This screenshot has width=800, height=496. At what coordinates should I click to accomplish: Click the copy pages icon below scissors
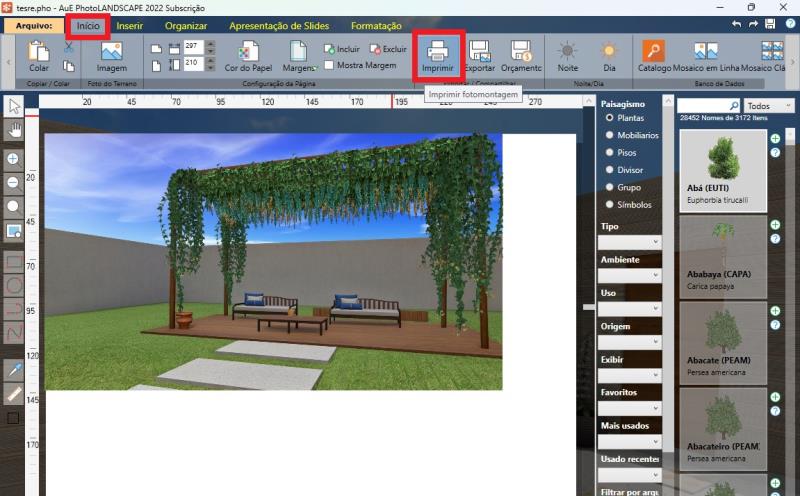[x=69, y=66]
